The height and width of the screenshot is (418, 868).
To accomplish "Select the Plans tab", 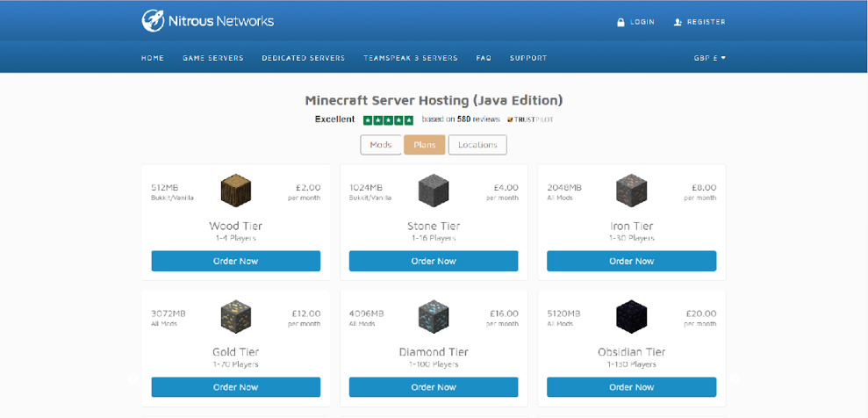I will pyautogui.click(x=425, y=145).
